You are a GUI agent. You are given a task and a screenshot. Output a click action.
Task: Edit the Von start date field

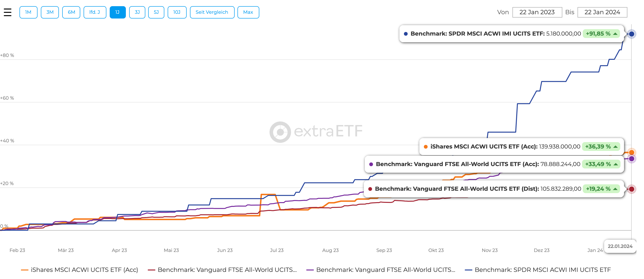pyautogui.click(x=537, y=12)
